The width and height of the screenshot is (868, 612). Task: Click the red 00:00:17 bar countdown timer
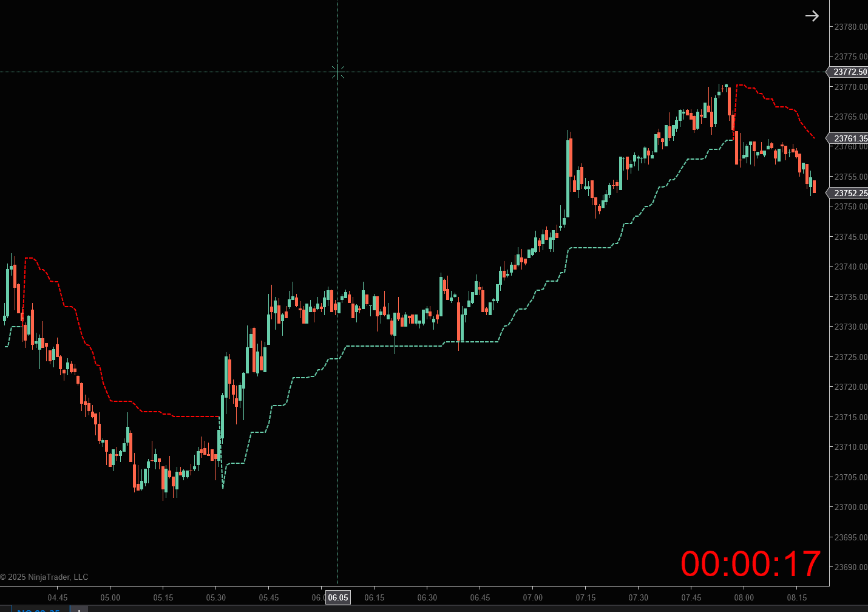click(751, 565)
